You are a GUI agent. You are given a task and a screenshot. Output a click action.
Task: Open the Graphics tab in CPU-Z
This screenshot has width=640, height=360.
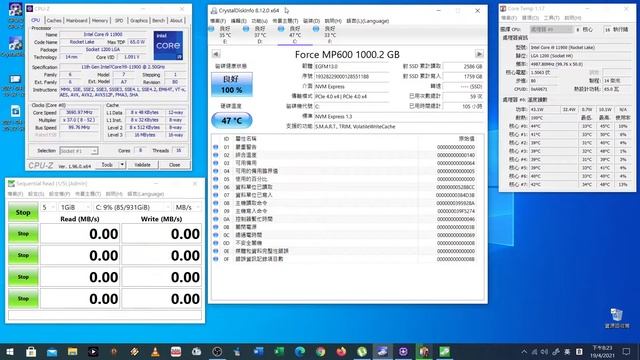click(139, 20)
